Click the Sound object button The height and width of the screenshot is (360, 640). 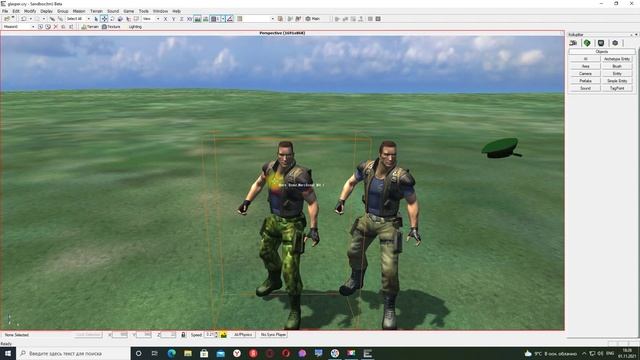pyautogui.click(x=585, y=88)
